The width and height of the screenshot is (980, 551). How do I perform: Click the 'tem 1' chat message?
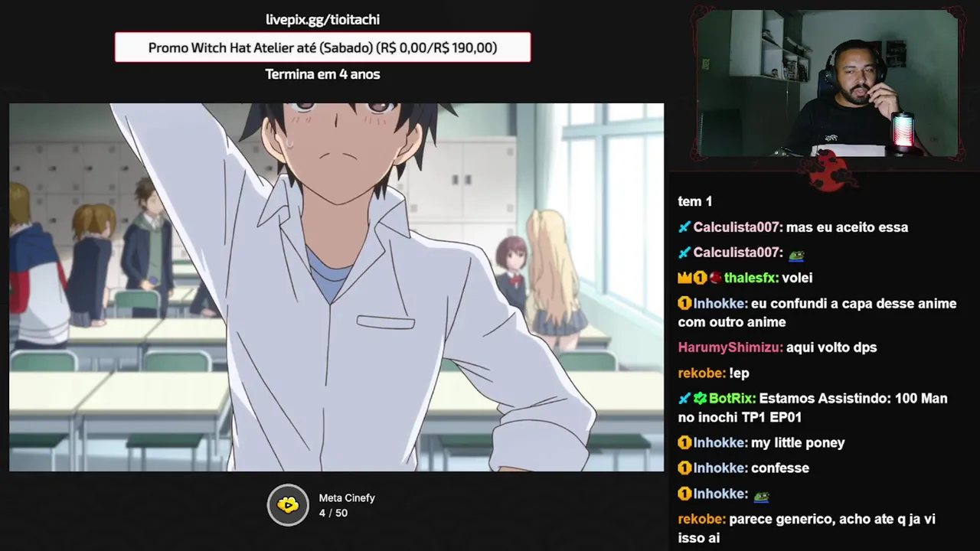point(695,201)
